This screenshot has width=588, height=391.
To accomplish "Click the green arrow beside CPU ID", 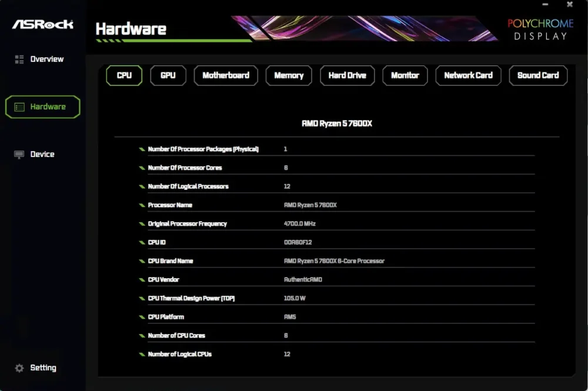I will tap(142, 243).
